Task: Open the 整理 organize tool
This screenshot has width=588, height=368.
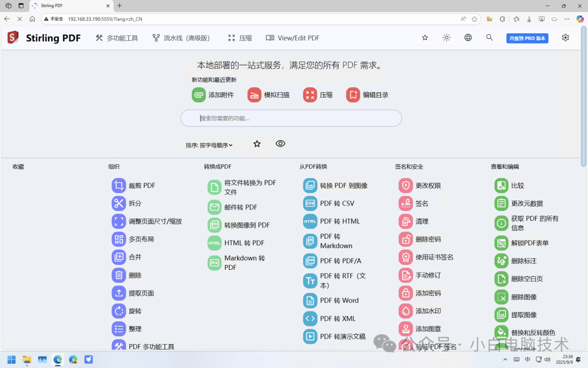Action: pyautogui.click(x=127, y=329)
